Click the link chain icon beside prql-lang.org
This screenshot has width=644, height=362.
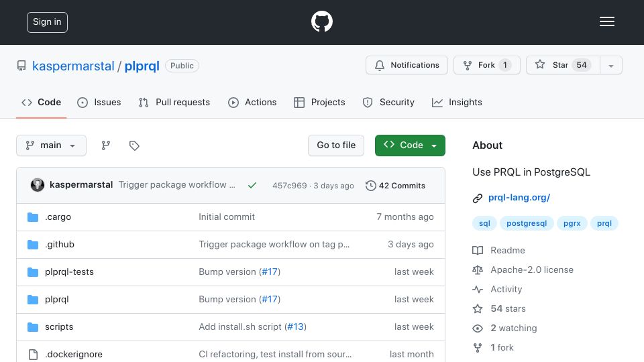[x=477, y=198]
